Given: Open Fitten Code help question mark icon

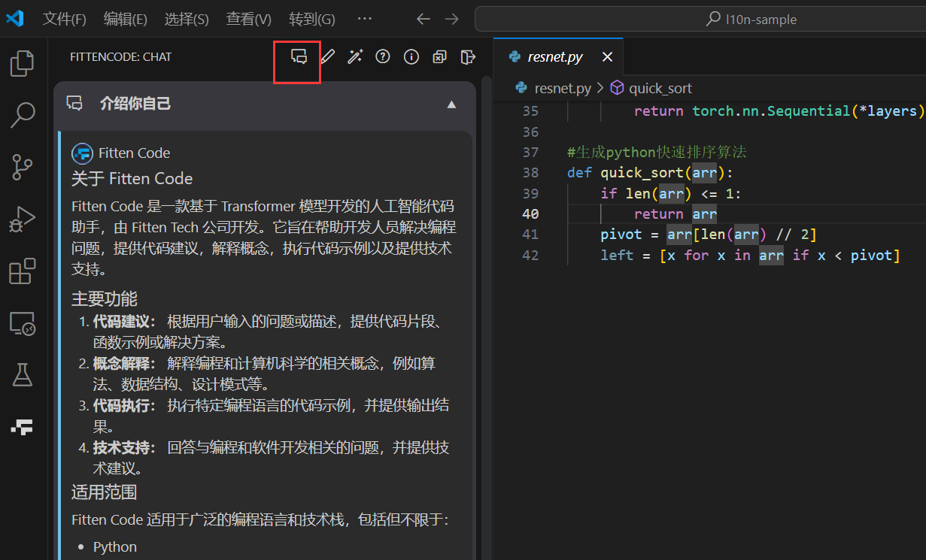Looking at the screenshot, I should (383, 57).
